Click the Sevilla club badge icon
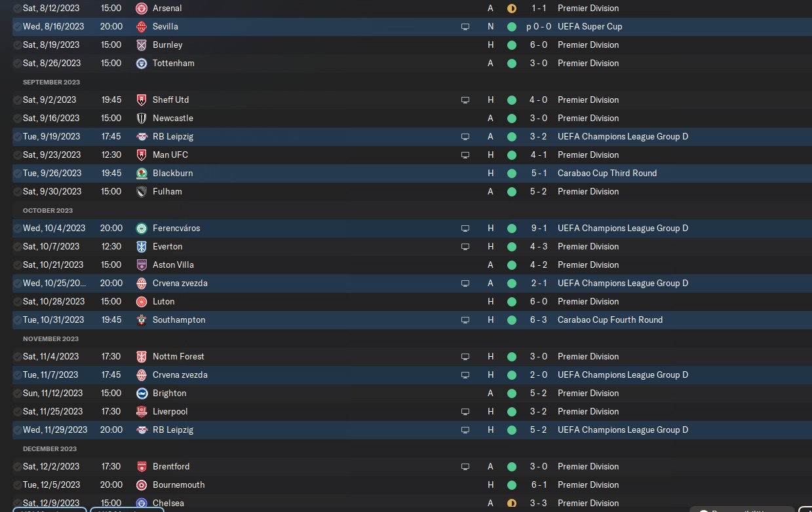Screen dimensions: 812x512 (141, 27)
